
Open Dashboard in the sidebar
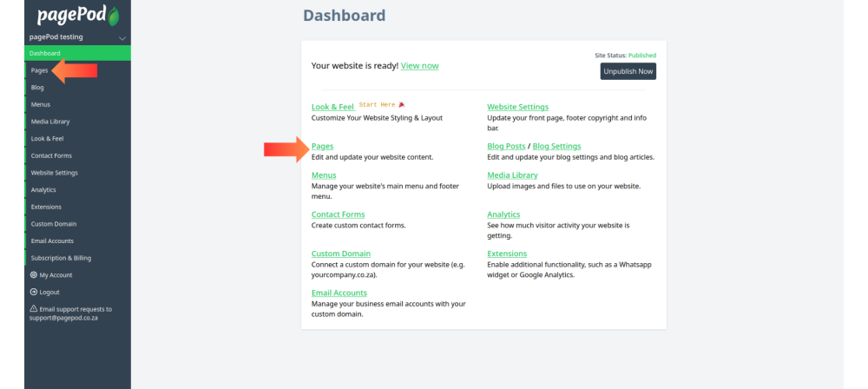tap(77, 53)
